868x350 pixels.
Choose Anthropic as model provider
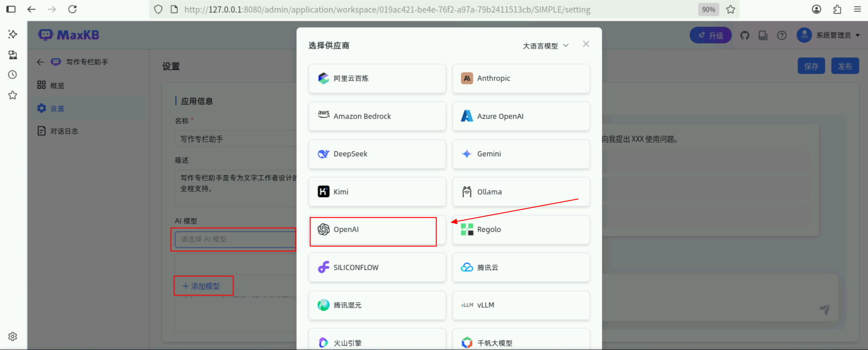click(521, 79)
